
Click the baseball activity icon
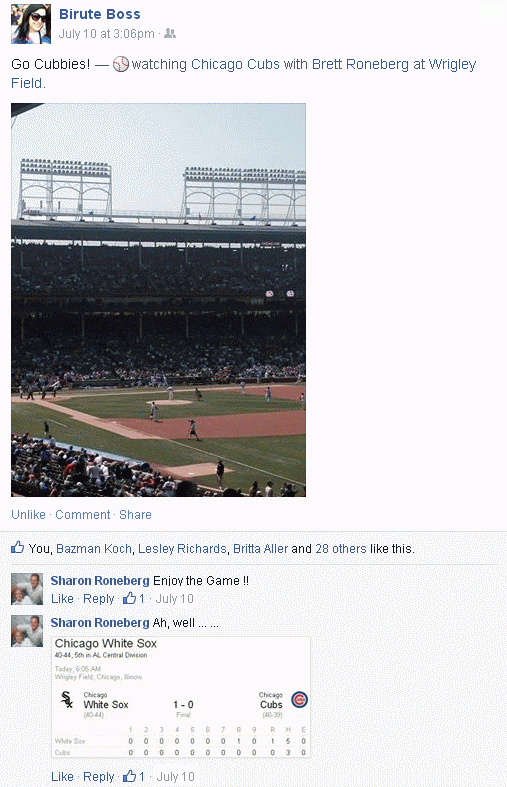120,64
